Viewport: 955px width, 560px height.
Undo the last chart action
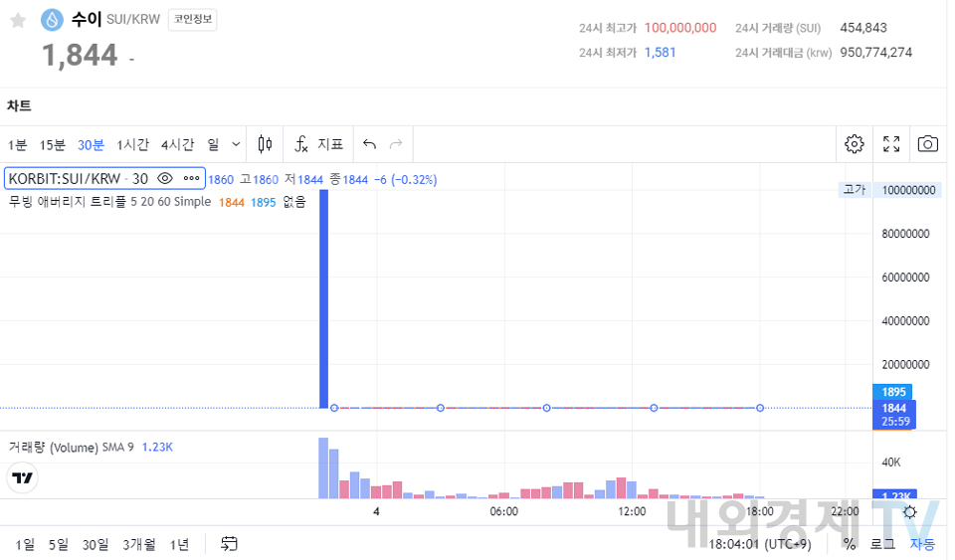click(369, 144)
